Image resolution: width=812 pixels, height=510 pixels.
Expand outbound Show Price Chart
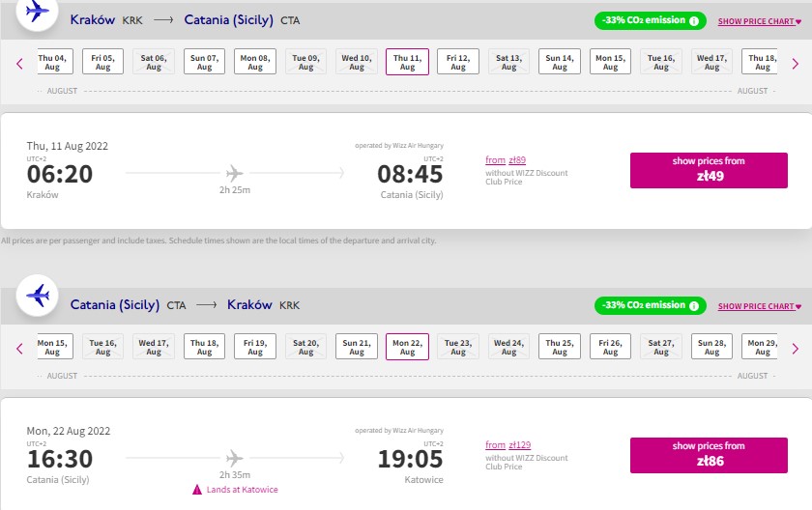point(759,21)
